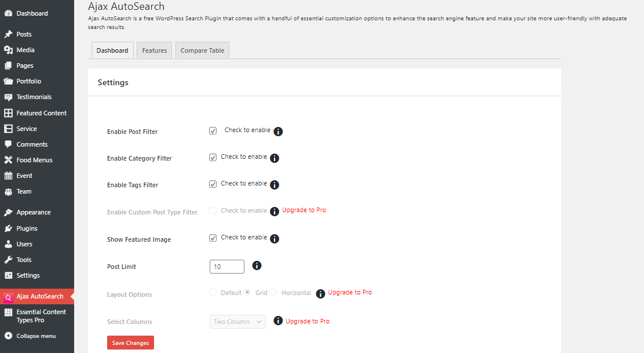Screen dimensions: 644x353
Task: Click the Post Limit input field
Action: pyautogui.click(x=226, y=266)
